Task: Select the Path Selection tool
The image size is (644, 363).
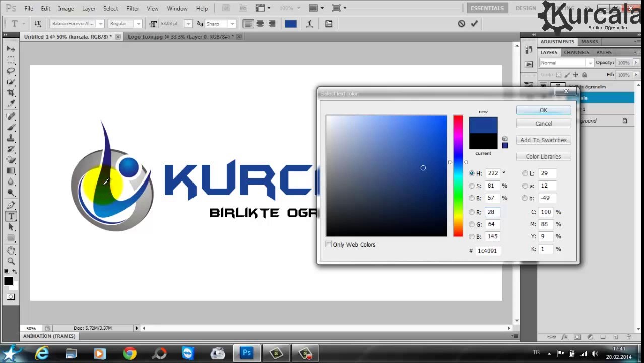Action: (x=11, y=227)
